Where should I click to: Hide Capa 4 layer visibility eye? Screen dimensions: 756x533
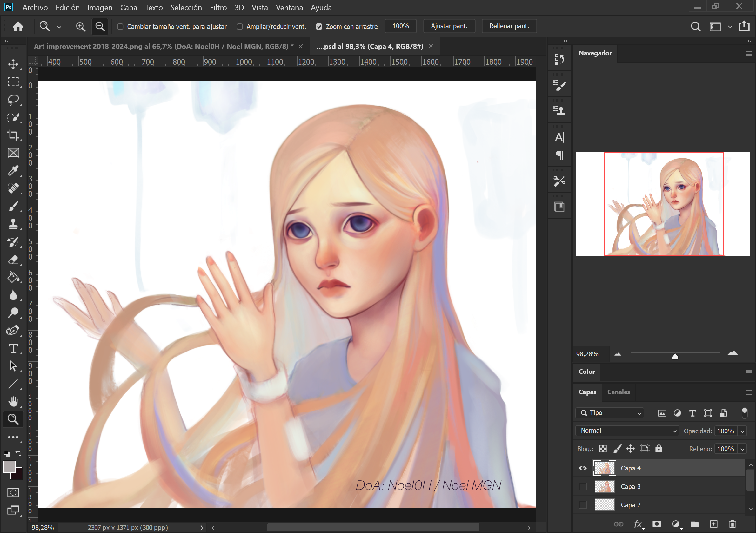(x=582, y=468)
